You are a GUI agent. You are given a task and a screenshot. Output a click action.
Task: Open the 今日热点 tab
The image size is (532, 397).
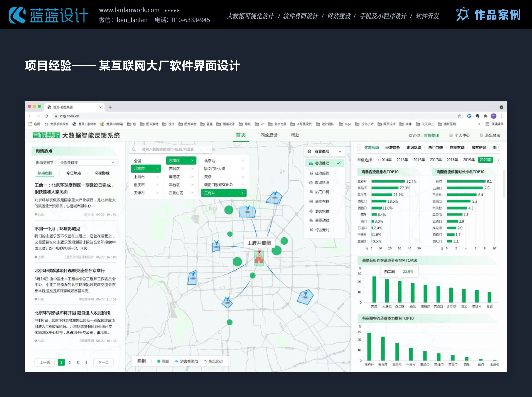click(73, 173)
